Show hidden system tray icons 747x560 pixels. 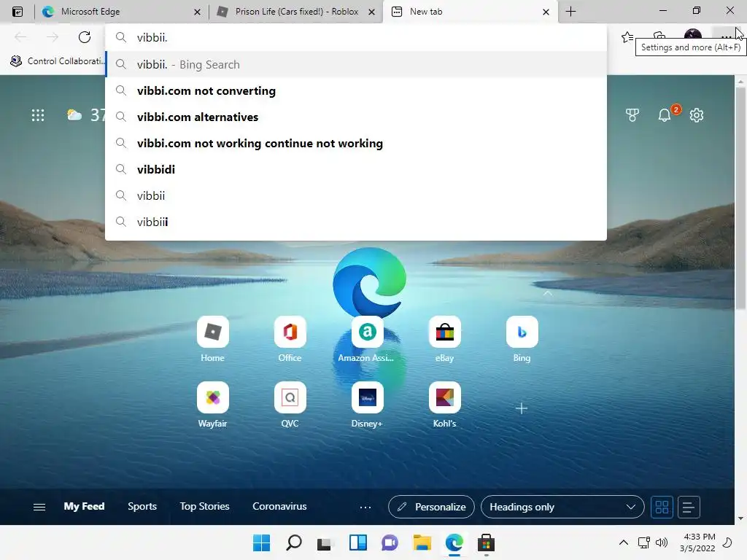623,542
